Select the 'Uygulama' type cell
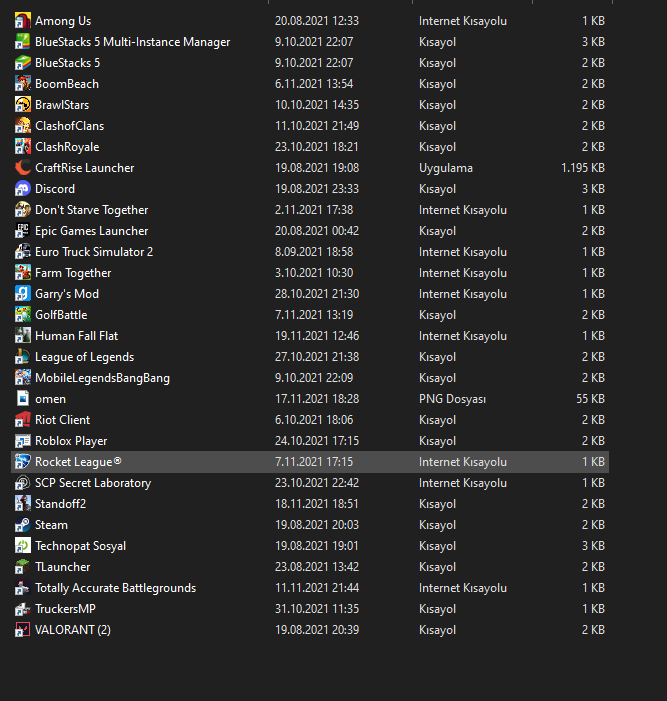This screenshot has height=701, width=667. 446,169
